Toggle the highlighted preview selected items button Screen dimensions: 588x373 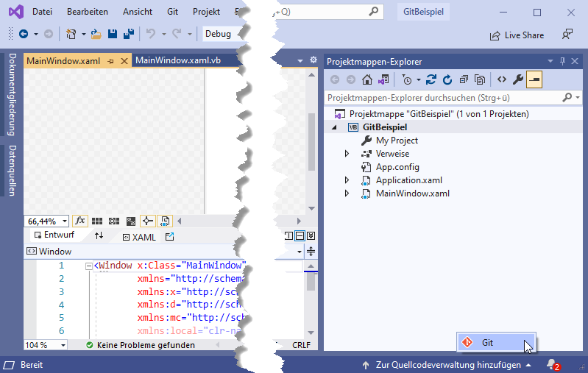pyautogui.click(x=534, y=79)
